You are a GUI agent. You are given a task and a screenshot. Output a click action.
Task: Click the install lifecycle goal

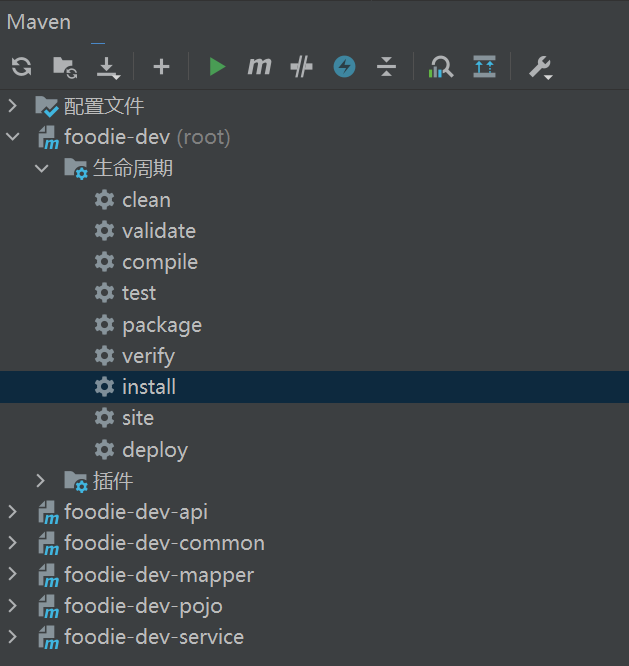click(x=148, y=387)
